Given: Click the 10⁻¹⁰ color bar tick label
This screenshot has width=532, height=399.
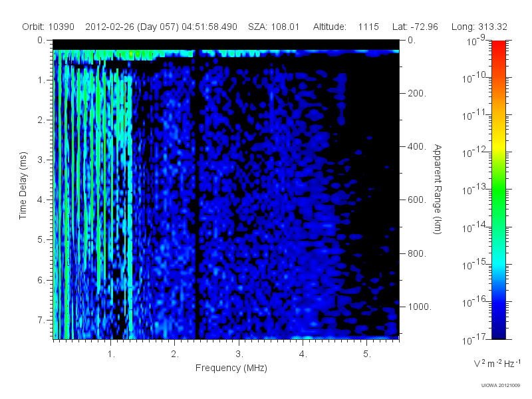Looking at the screenshot, I should (x=475, y=77).
